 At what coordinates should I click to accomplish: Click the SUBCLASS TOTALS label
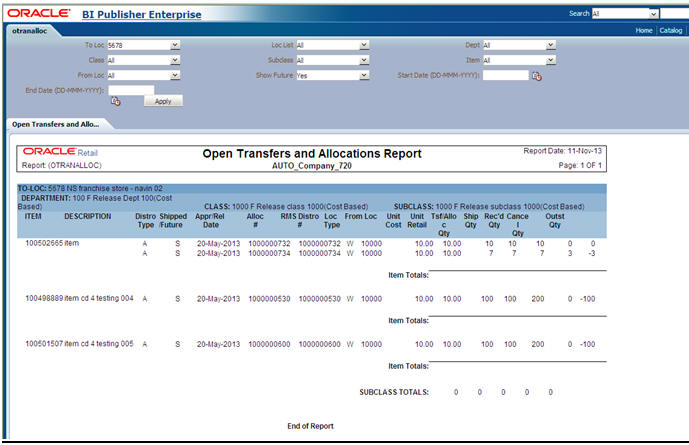(x=394, y=392)
